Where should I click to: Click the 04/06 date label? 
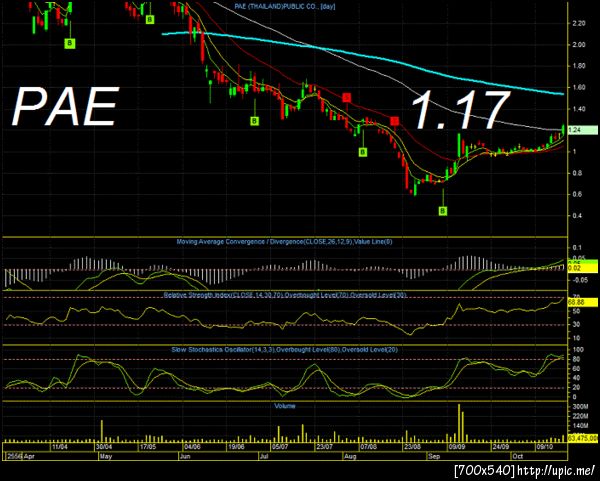pos(192,447)
